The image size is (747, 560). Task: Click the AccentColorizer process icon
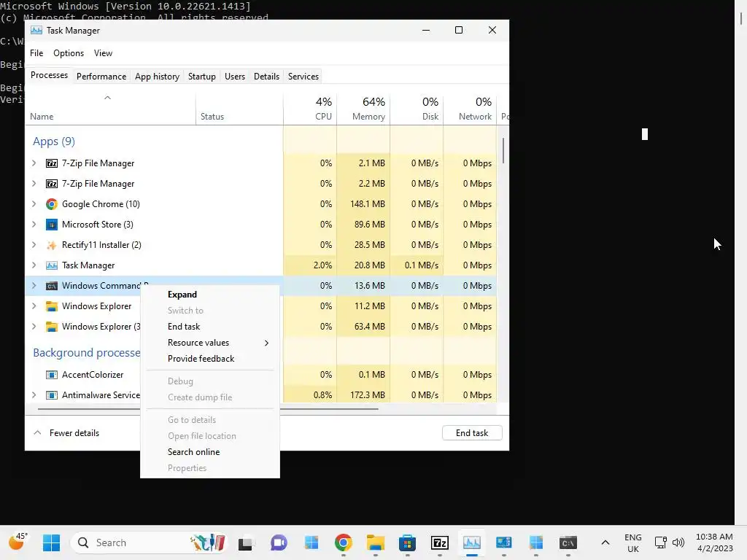pos(52,375)
